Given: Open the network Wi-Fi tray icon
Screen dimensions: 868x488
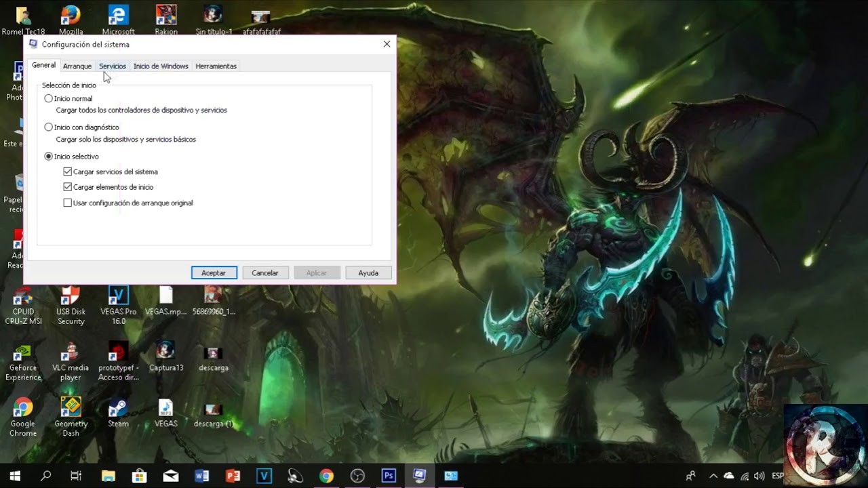Looking at the screenshot, I should 745,476.
